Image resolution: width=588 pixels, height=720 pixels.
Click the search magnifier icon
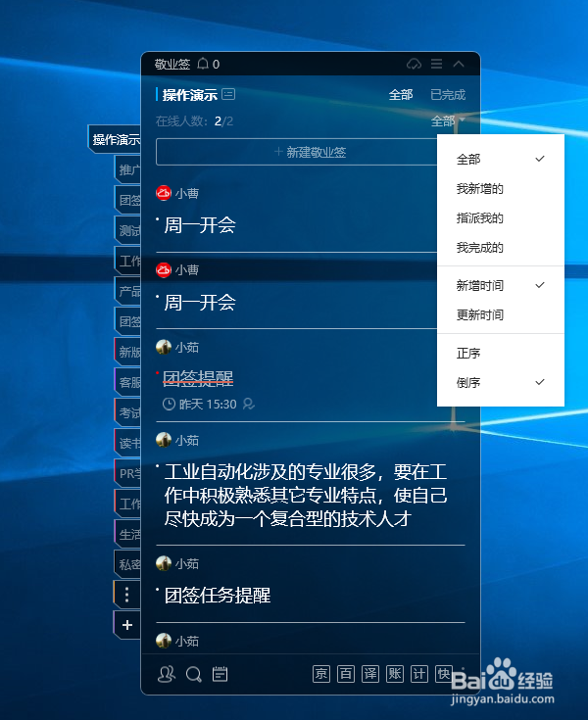click(x=193, y=674)
